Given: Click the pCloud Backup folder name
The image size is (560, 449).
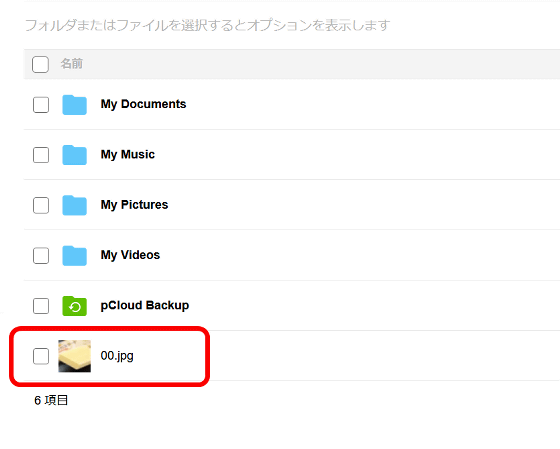Looking at the screenshot, I should click(x=145, y=306).
